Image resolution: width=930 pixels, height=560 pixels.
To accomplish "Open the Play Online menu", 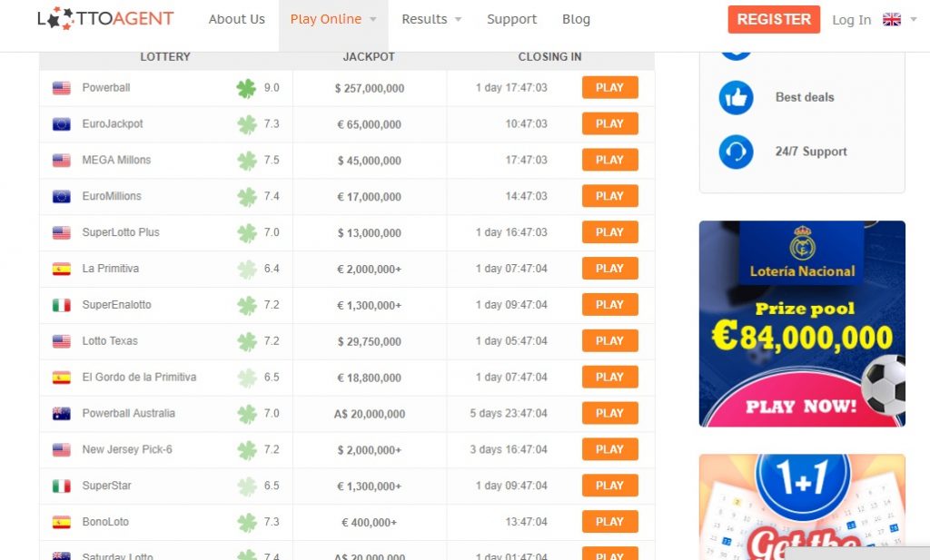I will [x=333, y=25].
